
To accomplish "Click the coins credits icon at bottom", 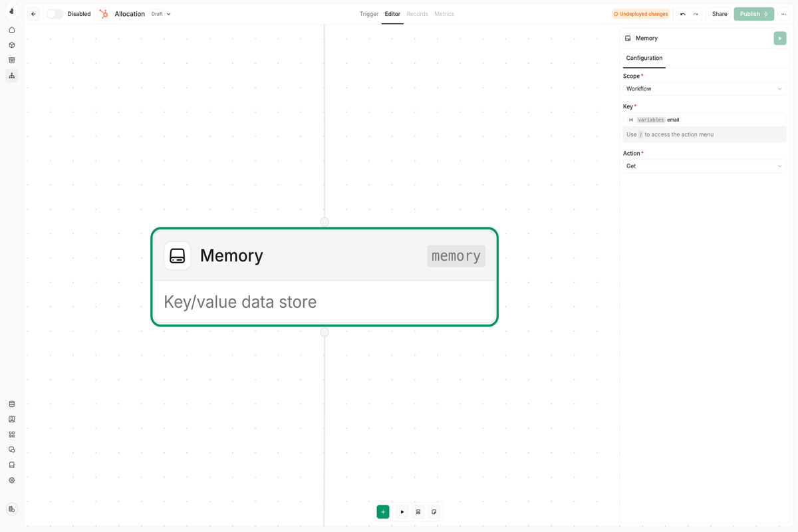I will tap(11, 509).
